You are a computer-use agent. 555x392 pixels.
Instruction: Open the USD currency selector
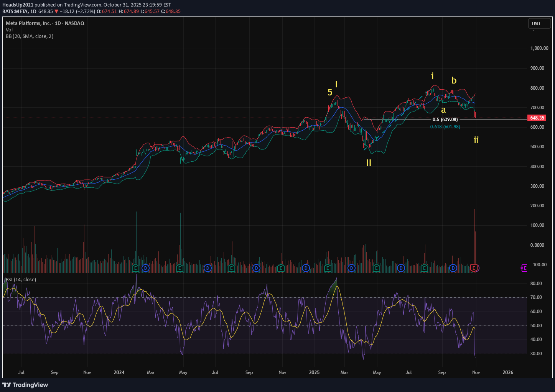536,24
